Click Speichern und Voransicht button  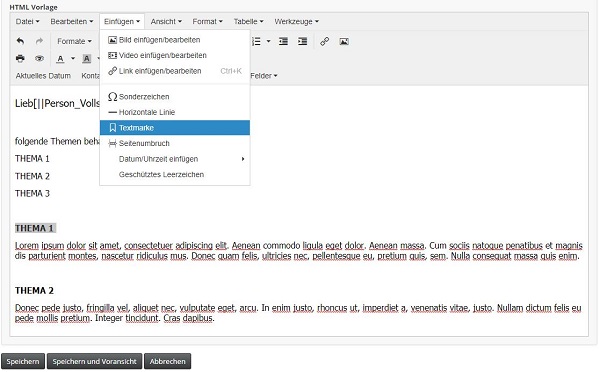(95, 361)
